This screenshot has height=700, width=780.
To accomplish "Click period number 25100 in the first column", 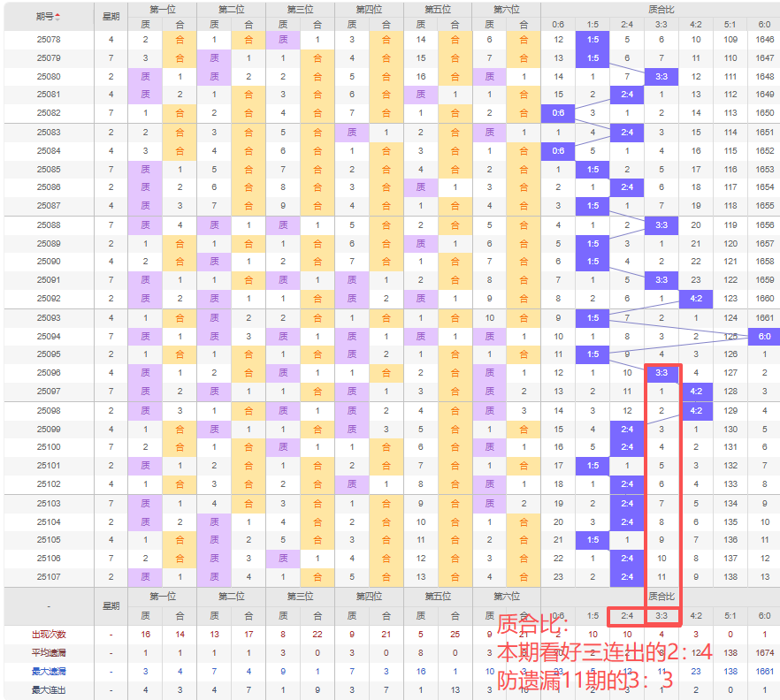I will click(49, 447).
